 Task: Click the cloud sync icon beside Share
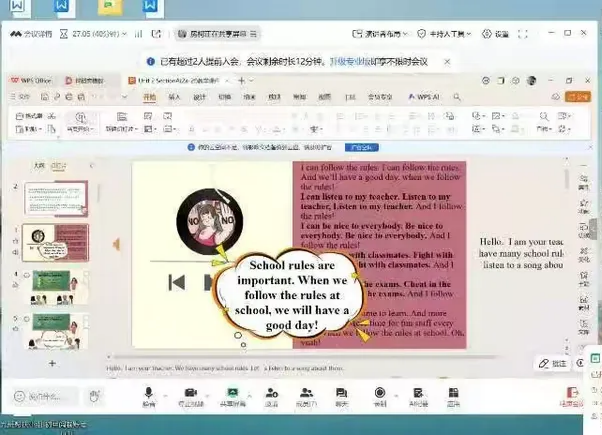(556, 97)
